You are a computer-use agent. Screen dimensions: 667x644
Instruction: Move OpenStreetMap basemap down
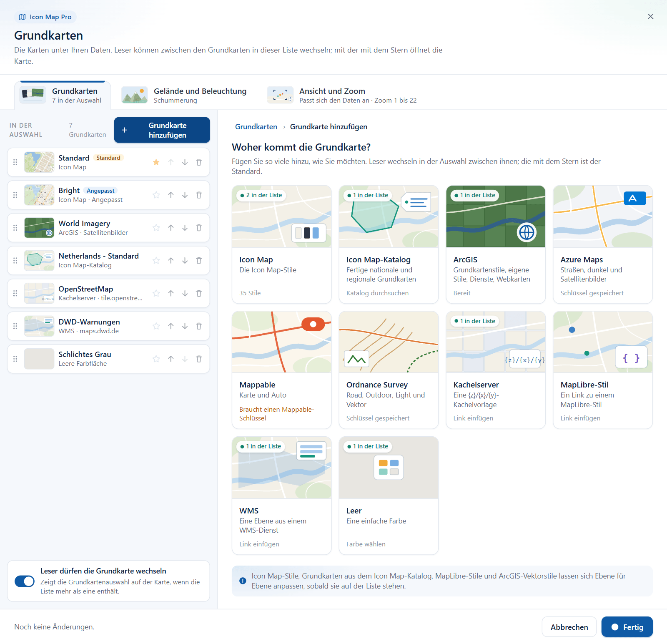point(185,293)
